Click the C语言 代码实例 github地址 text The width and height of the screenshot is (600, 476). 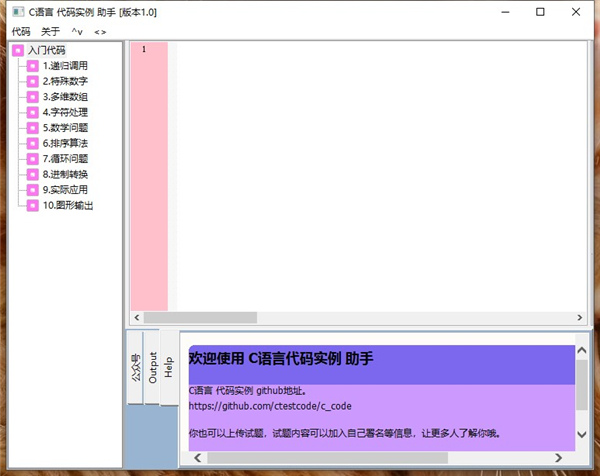248,391
